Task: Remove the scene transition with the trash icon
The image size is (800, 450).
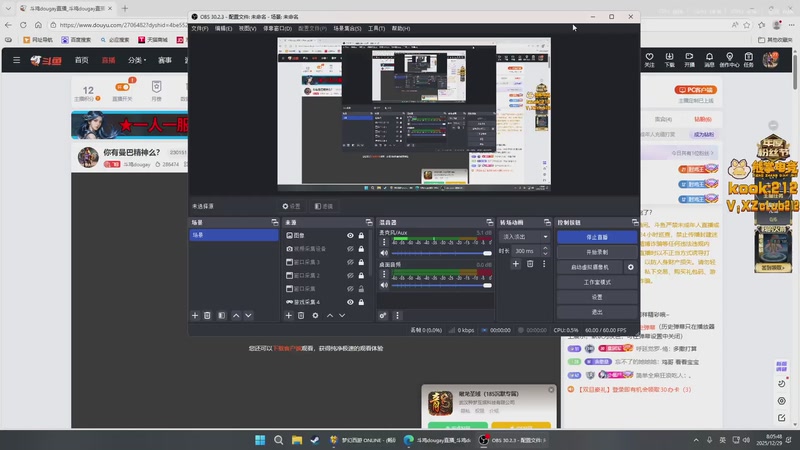Action: [530, 264]
